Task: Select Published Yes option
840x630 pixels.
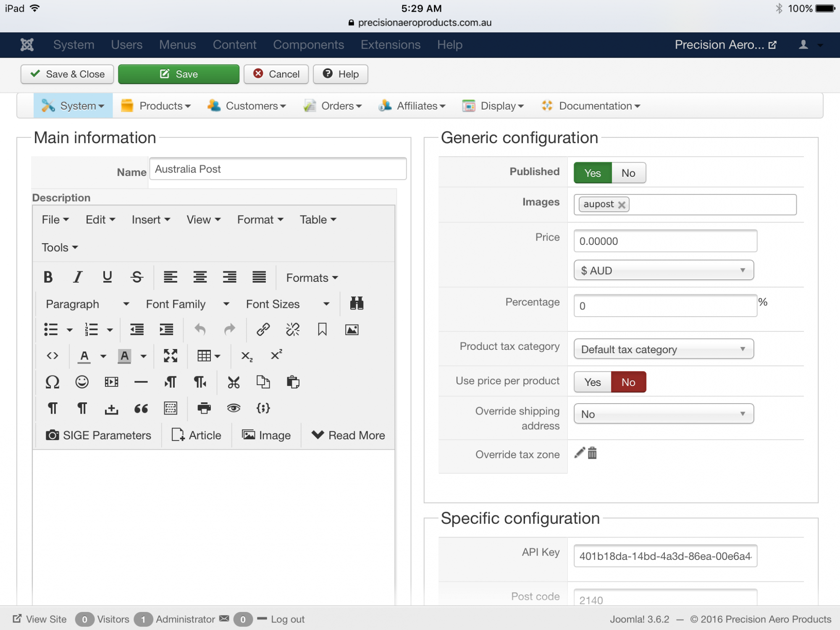Action: pos(592,173)
